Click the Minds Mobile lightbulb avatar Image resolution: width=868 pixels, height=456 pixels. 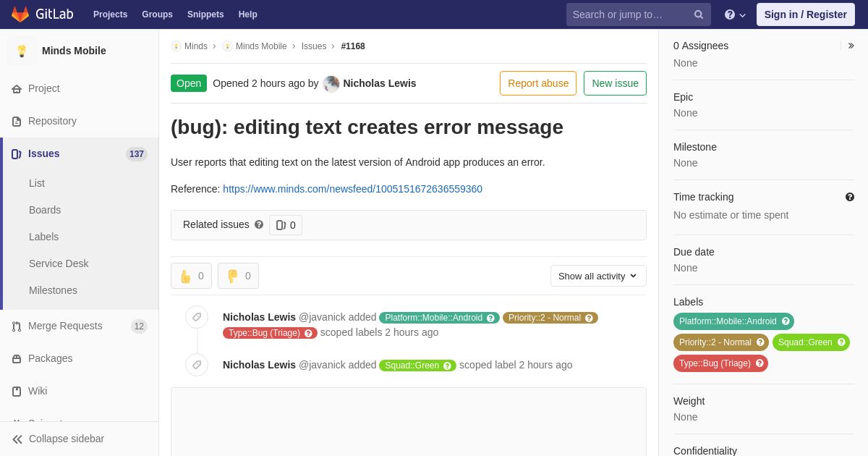pyautogui.click(x=22, y=51)
